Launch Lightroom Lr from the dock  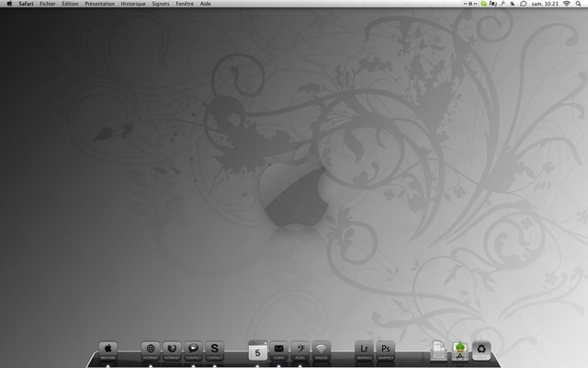coord(364,351)
